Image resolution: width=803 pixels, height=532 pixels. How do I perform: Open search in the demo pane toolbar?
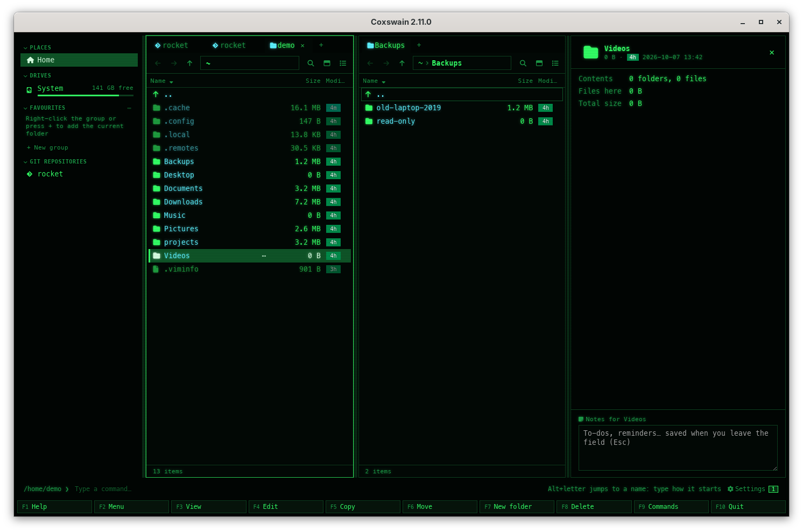311,63
